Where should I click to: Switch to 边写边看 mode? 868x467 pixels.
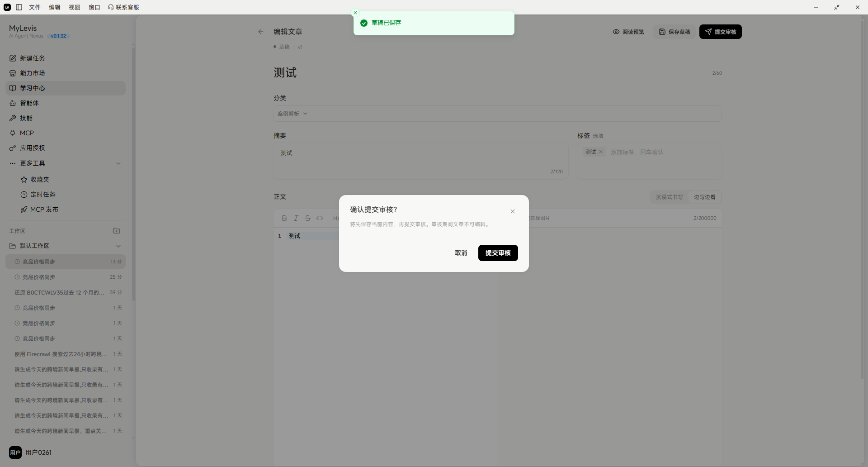[x=704, y=197]
